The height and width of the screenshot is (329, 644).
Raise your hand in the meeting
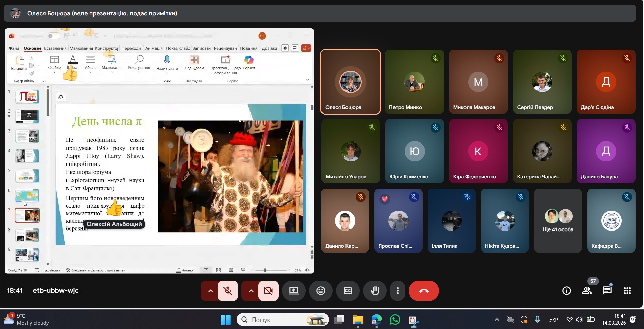point(375,291)
